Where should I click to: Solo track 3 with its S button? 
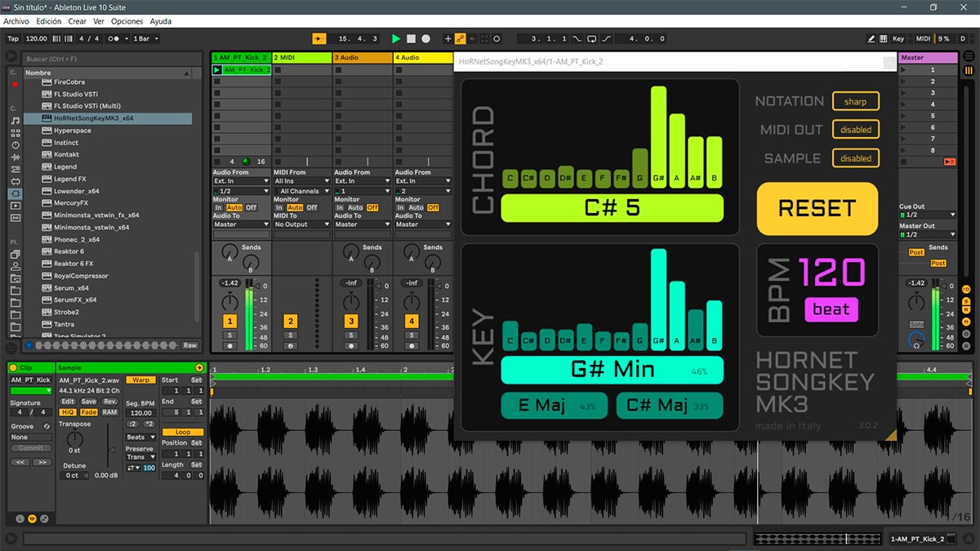tap(350, 335)
